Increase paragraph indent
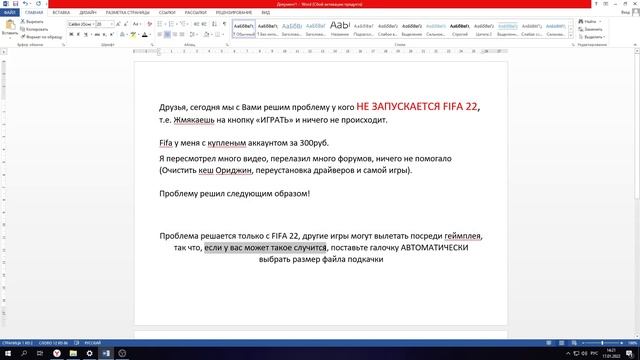This screenshot has height=360, width=640. [204, 24]
